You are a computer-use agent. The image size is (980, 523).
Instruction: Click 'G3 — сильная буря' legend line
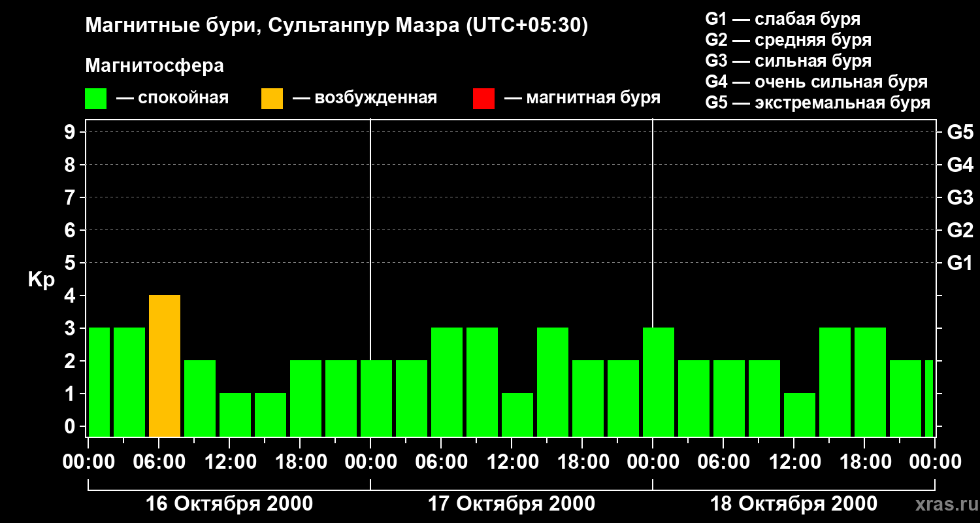coord(788,61)
